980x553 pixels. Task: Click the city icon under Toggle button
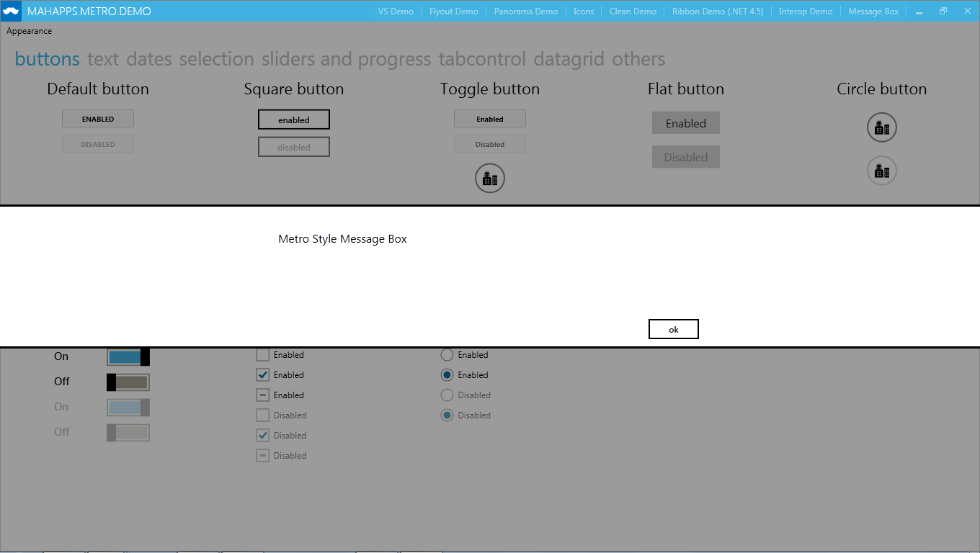click(490, 179)
